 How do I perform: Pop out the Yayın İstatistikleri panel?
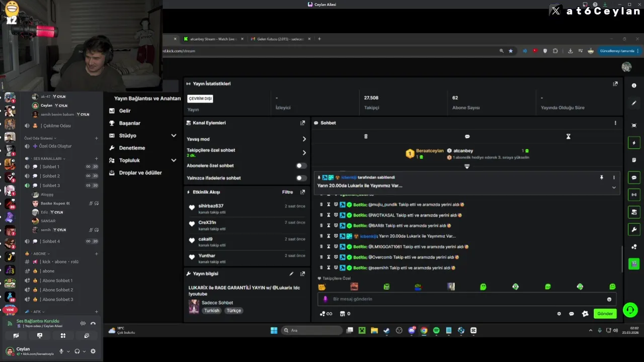point(615,84)
